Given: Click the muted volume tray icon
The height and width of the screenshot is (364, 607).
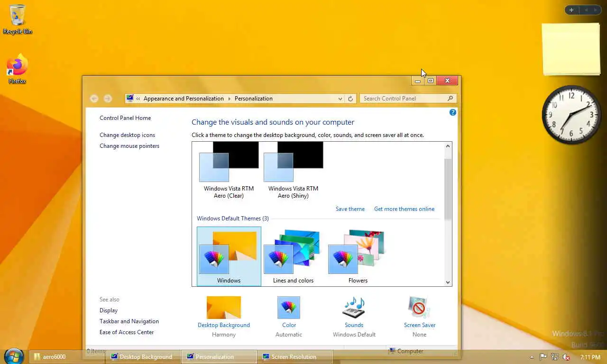Looking at the screenshot, I should pos(566,357).
